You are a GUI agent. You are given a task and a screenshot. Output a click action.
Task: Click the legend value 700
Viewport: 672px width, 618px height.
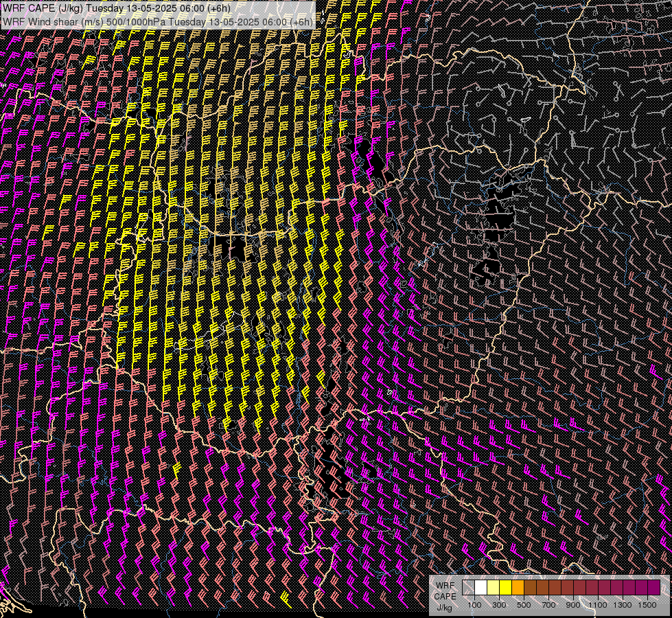[x=548, y=605]
